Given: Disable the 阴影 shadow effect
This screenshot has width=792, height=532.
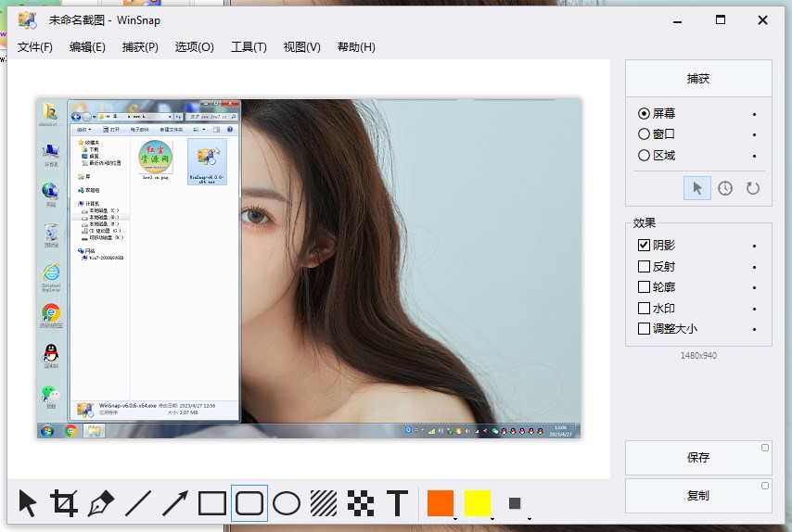Looking at the screenshot, I should (x=645, y=246).
